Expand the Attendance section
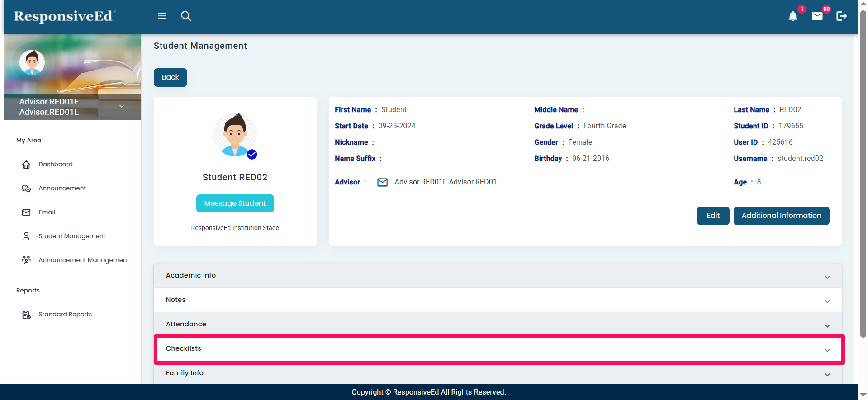868x400 pixels. pos(827,325)
